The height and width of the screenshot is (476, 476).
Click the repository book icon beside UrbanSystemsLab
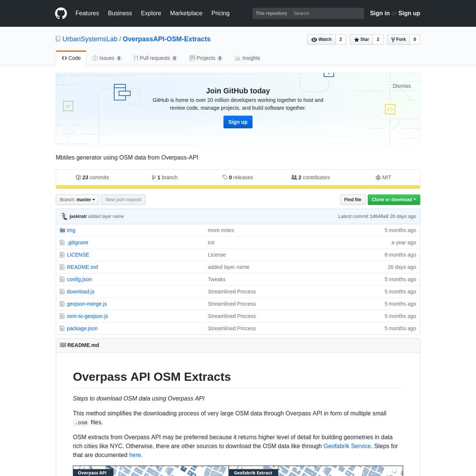coord(58,39)
